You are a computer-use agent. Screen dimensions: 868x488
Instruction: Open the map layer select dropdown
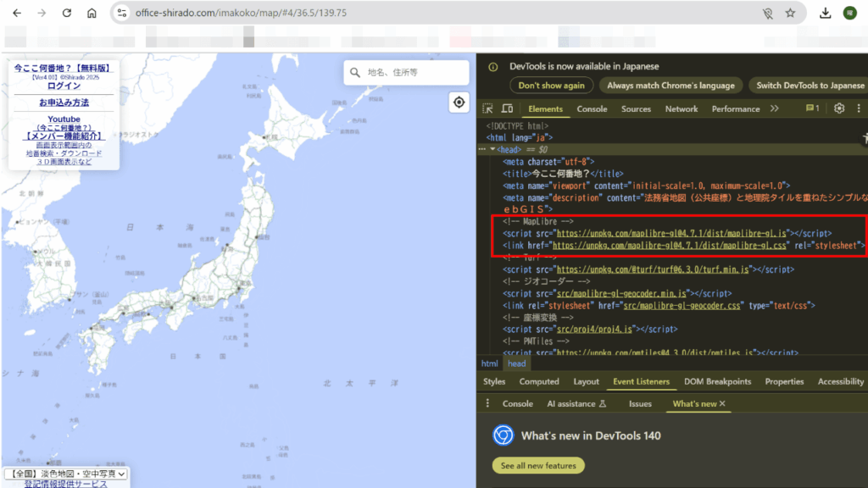(66, 474)
